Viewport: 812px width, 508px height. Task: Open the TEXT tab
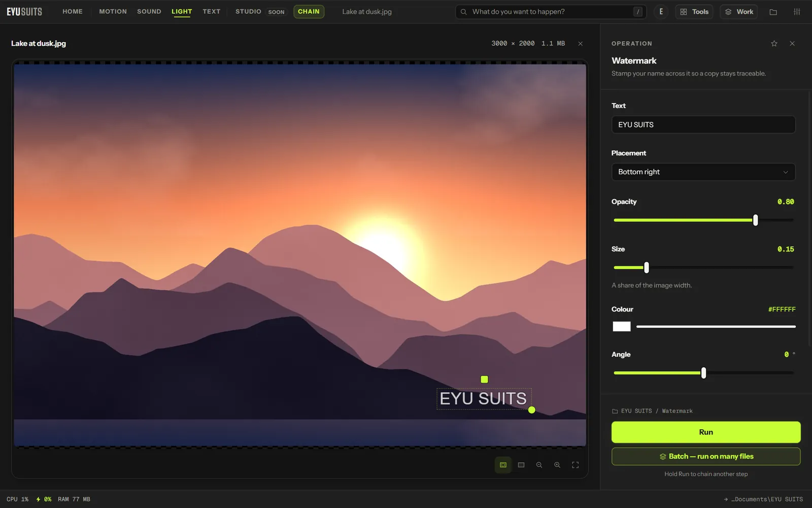tap(211, 11)
